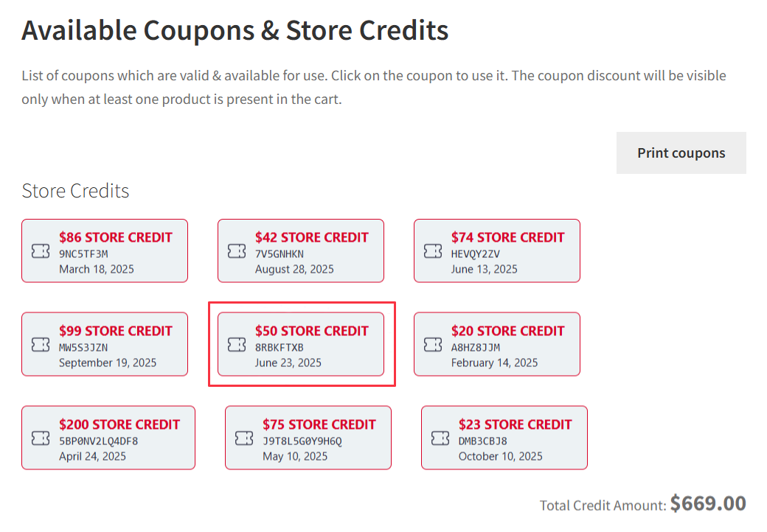The image size is (767, 532).
Task: Apply the $86 STORE CREDIT coupon
Action: pyautogui.click(x=116, y=237)
